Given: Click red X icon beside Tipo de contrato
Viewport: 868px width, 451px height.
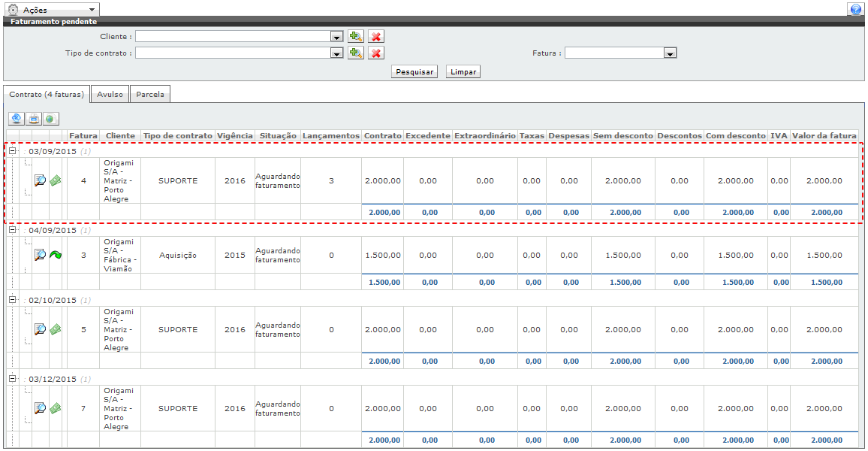Looking at the screenshot, I should point(376,53).
